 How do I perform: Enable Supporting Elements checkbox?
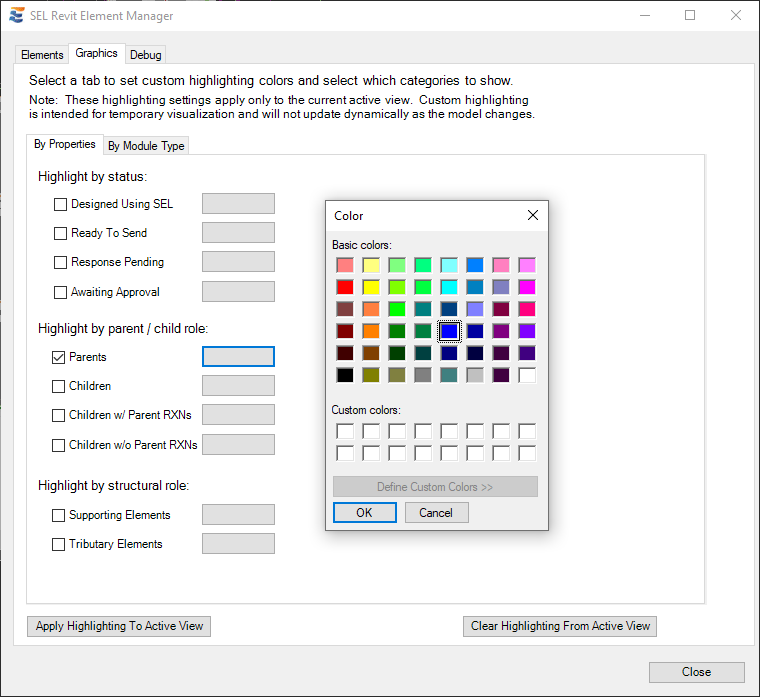click(58, 515)
